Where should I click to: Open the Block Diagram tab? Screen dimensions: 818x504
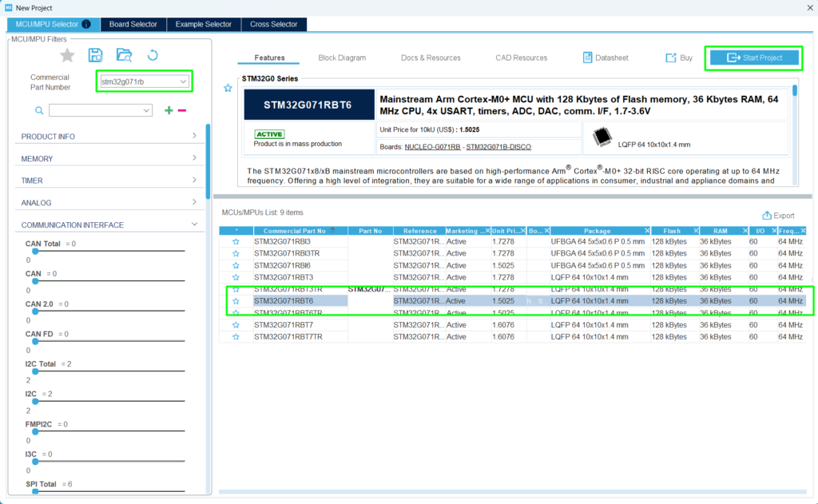coord(342,58)
